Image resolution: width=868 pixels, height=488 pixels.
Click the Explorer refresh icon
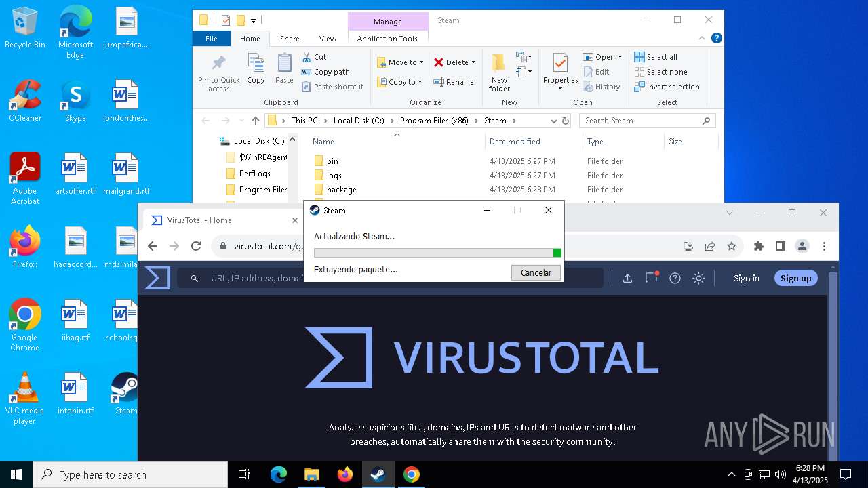coord(565,121)
